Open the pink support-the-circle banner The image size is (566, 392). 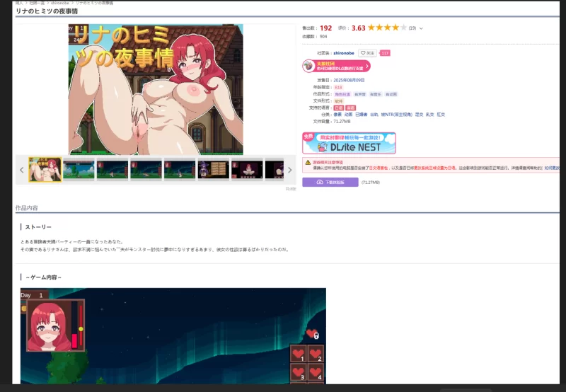[x=337, y=66]
